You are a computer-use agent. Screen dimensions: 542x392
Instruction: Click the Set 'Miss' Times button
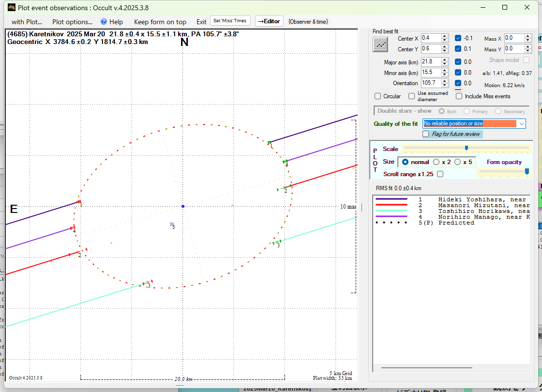230,21
